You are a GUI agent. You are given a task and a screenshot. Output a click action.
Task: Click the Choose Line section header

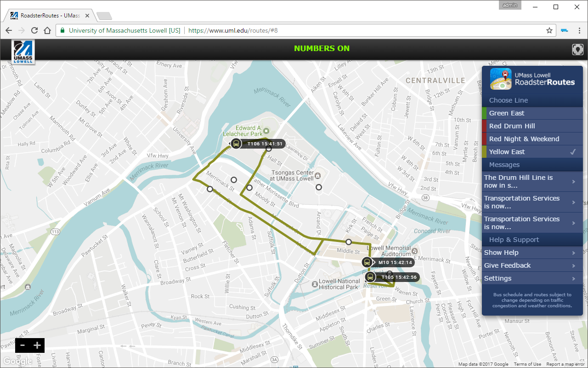532,100
